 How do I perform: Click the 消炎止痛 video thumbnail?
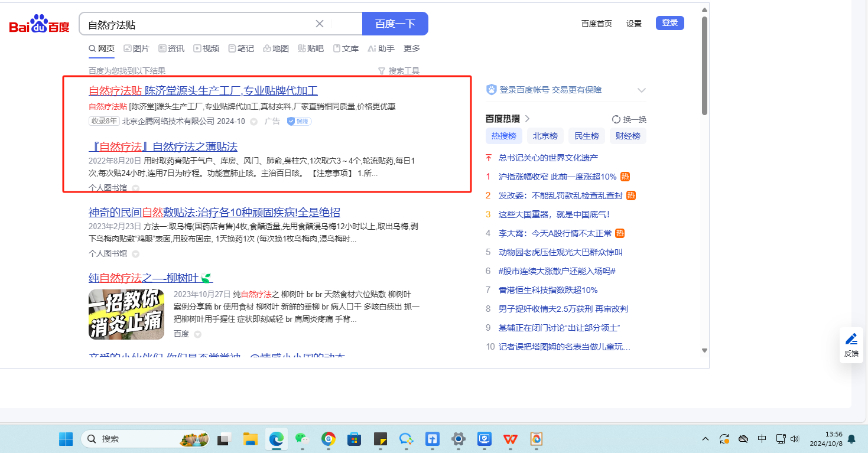click(126, 314)
